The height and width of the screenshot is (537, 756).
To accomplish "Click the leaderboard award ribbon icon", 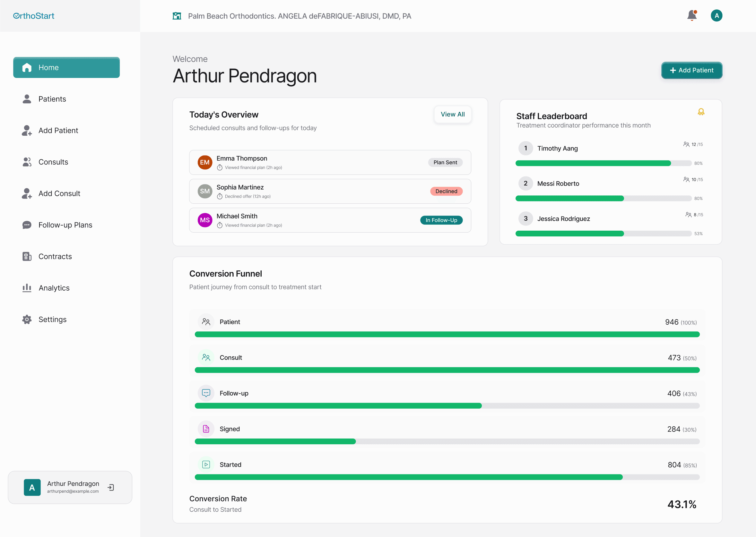I will tap(701, 112).
